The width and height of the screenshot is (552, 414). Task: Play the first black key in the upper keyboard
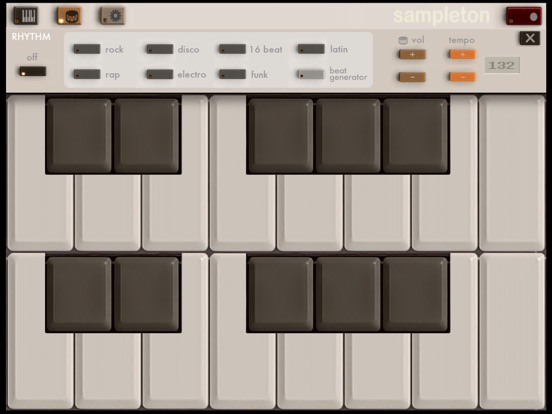(79, 136)
